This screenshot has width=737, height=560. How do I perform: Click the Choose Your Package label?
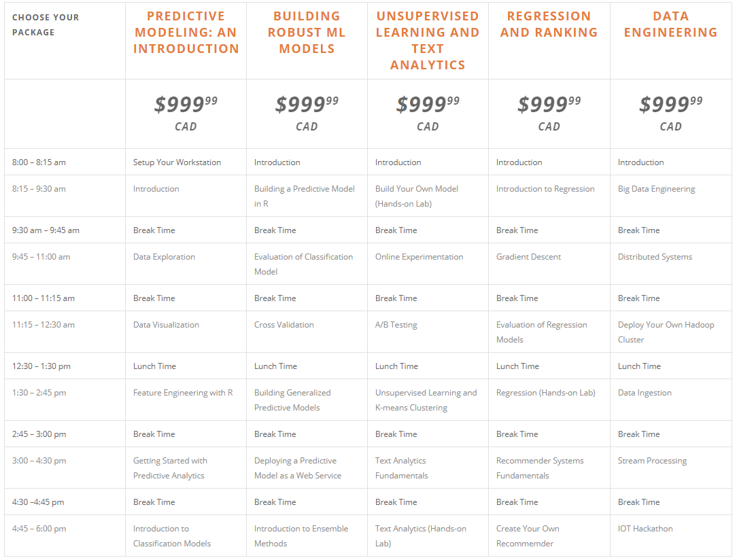pos(46,25)
